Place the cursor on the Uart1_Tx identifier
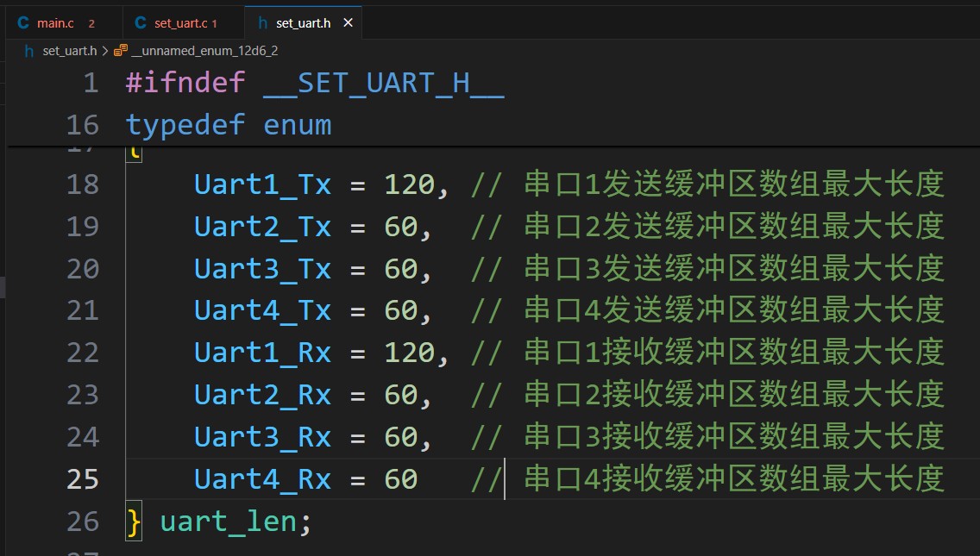Screen dimensions: 980x556 (262, 184)
